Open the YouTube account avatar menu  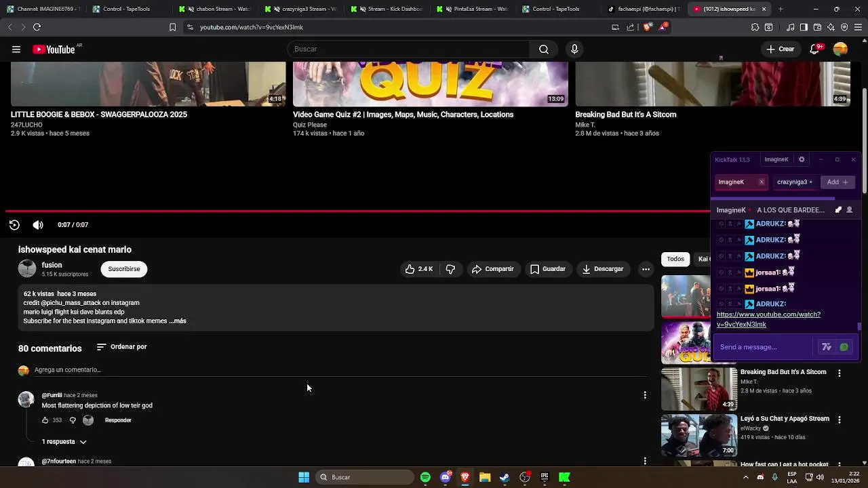coord(840,49)
